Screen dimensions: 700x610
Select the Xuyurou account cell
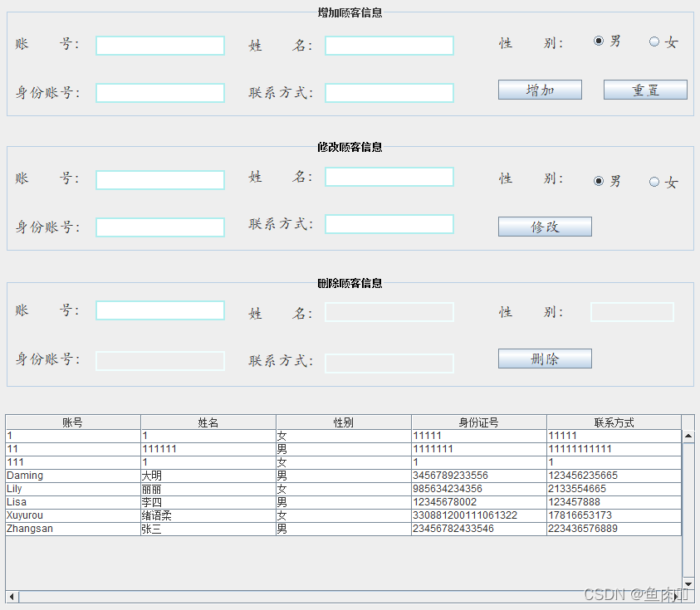pyautogui.click(x=73, y=516)
